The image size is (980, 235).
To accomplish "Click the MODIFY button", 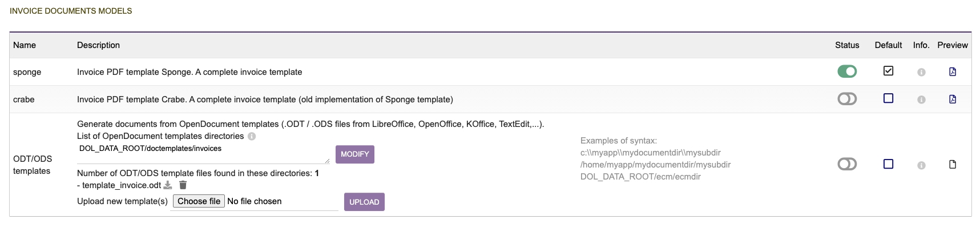I will (x=355, y=154).
